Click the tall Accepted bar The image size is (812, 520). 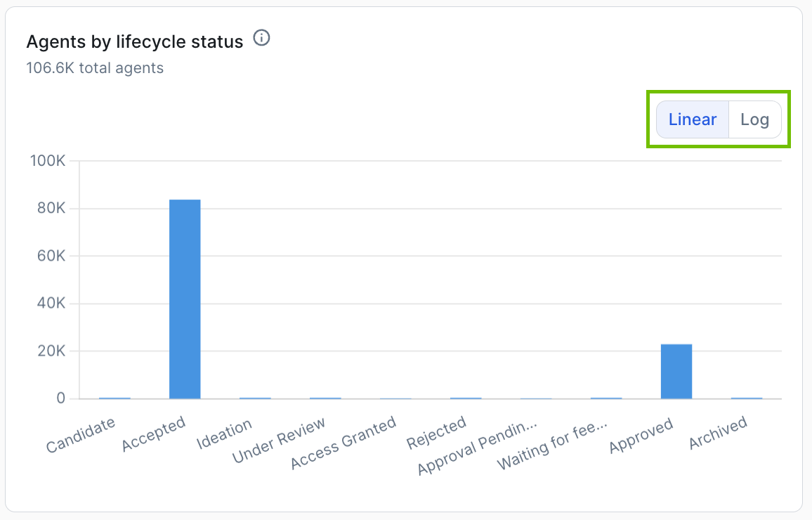tap(185, 299)
